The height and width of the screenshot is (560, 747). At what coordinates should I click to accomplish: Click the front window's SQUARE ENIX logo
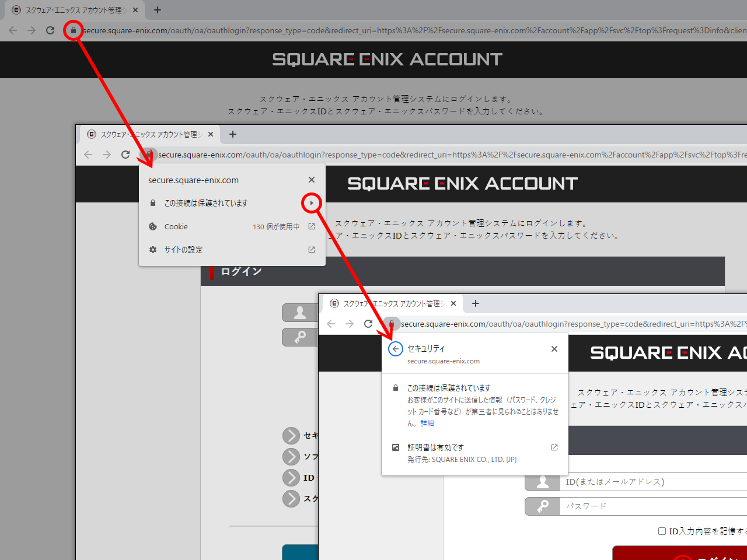pyautogui.click(x=668, y=353)
